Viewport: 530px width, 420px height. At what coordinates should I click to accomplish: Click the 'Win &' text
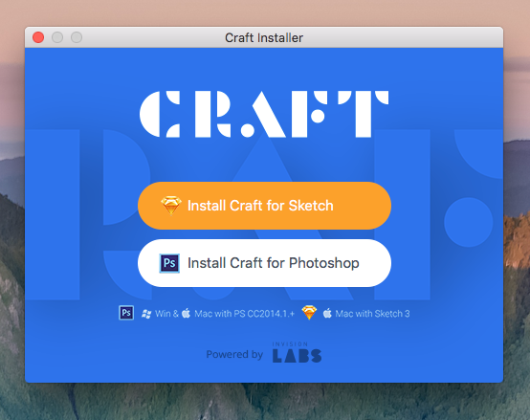[x=166, y=314]
